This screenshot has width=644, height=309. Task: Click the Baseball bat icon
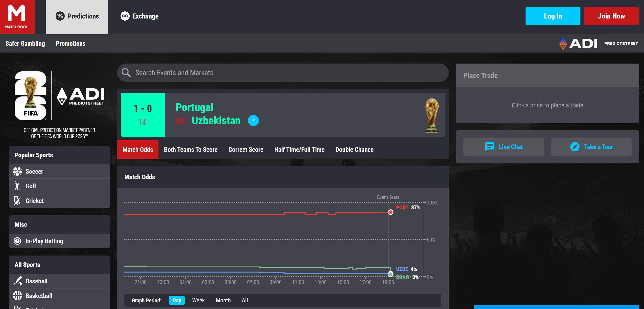17,281
